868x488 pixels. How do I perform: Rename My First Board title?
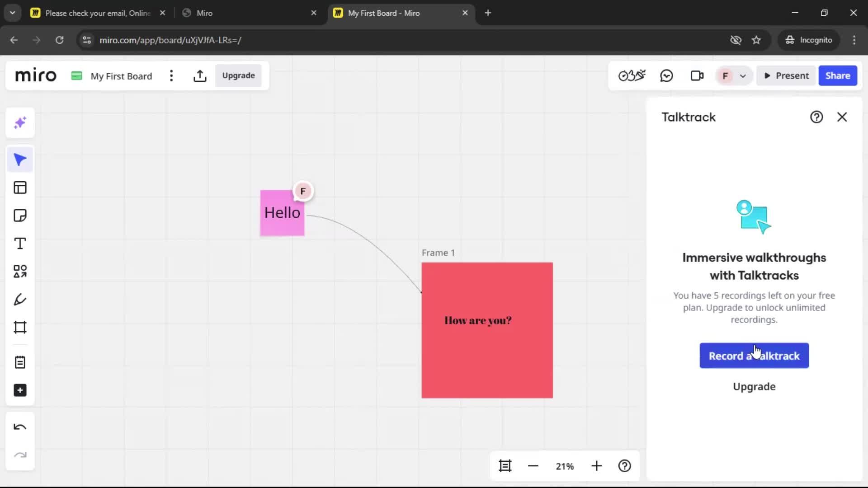pos(121,76)
